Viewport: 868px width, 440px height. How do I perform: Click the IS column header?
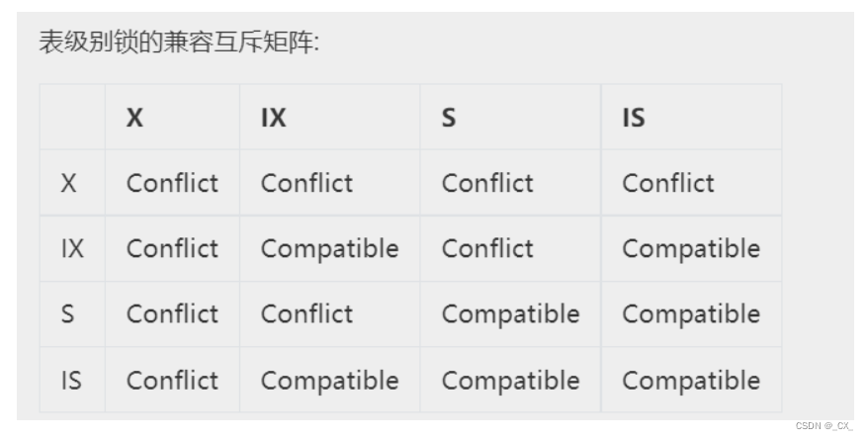click(634, 118)
